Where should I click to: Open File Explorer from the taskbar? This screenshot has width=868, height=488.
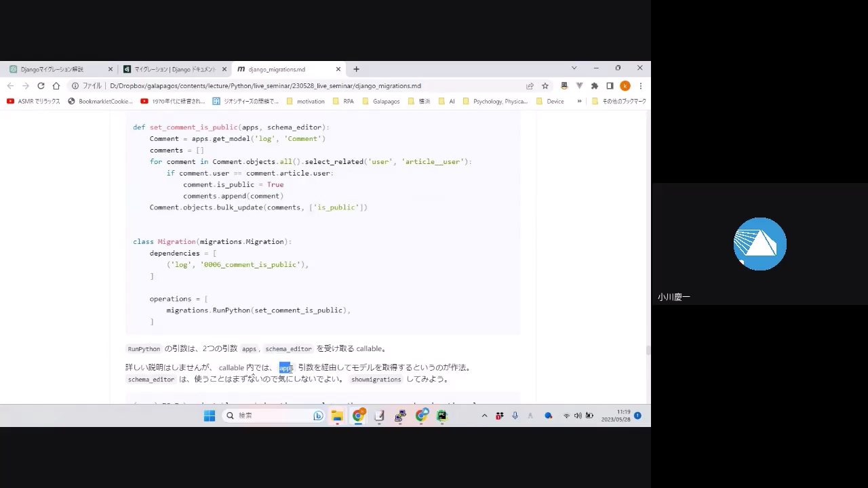coord(337,415)
